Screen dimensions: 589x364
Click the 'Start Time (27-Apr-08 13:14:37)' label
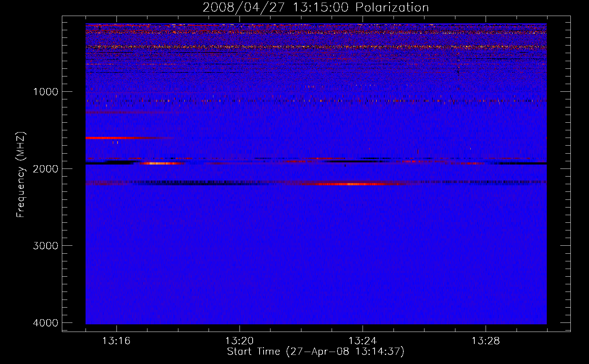pos(316,352)
